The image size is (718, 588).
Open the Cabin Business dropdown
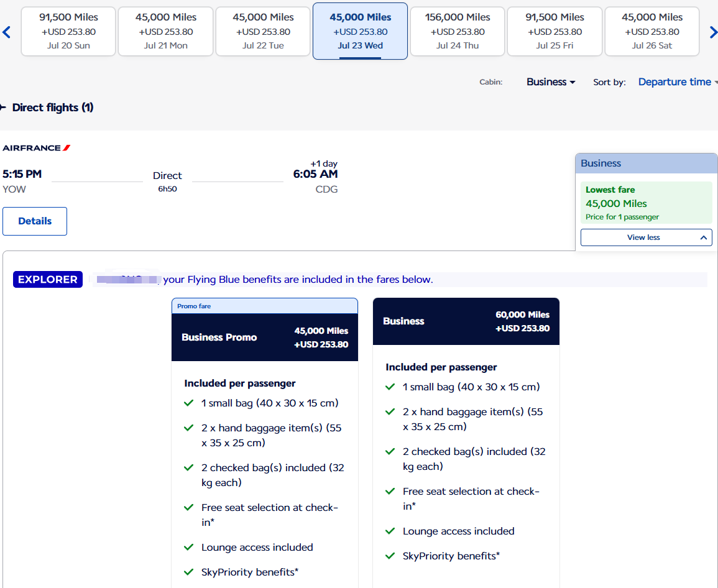pyautogui.click(x=550, y=82)
